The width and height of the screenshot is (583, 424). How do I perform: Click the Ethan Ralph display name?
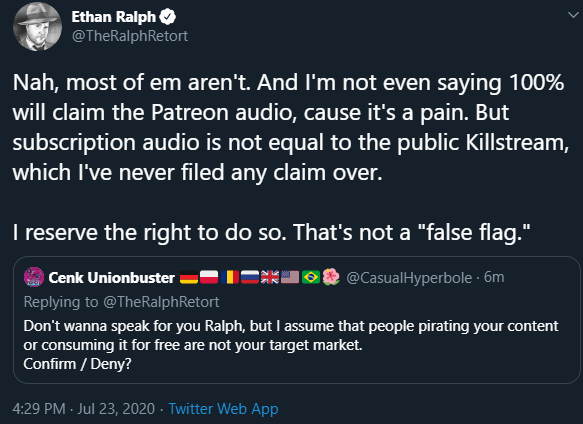pyautogui.click(x=113, y=17)
